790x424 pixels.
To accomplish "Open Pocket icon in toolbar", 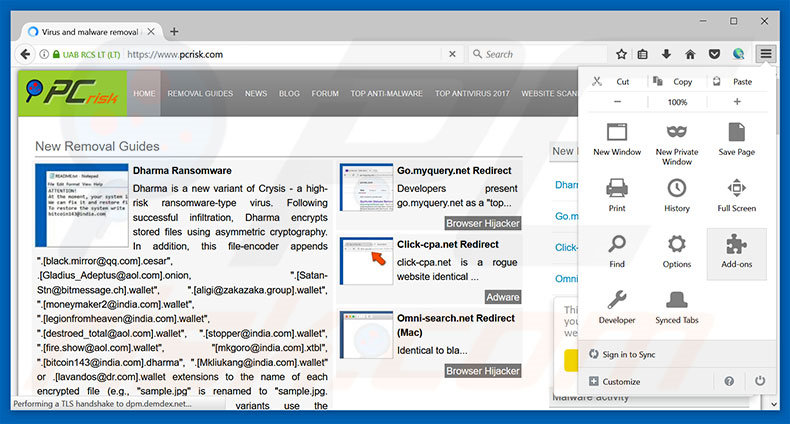I will point(714,54).
